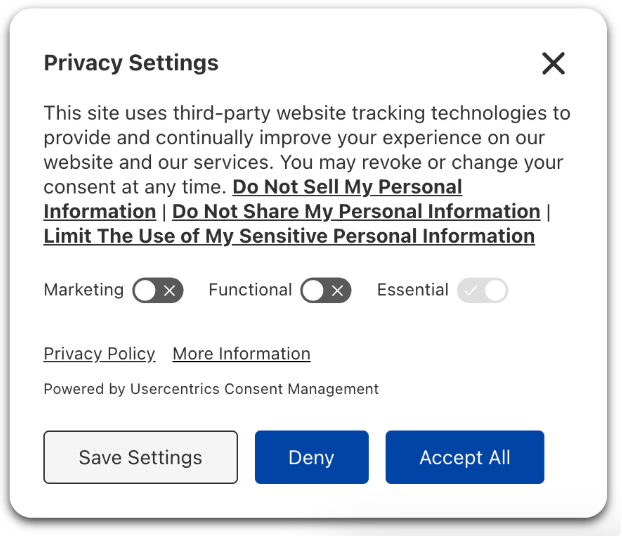Click the Deny button
This screenshot has height=539, width=622.
(x=312, y=457)
